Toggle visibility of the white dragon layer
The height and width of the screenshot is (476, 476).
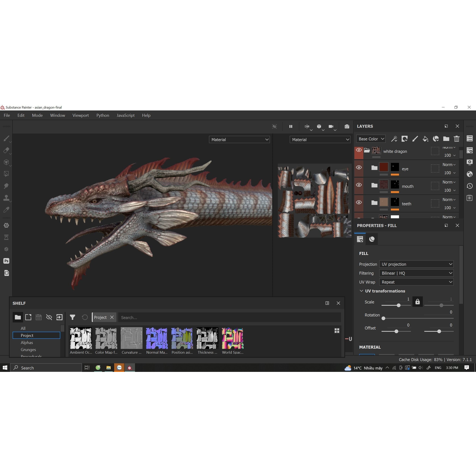(x=359, y=150)
